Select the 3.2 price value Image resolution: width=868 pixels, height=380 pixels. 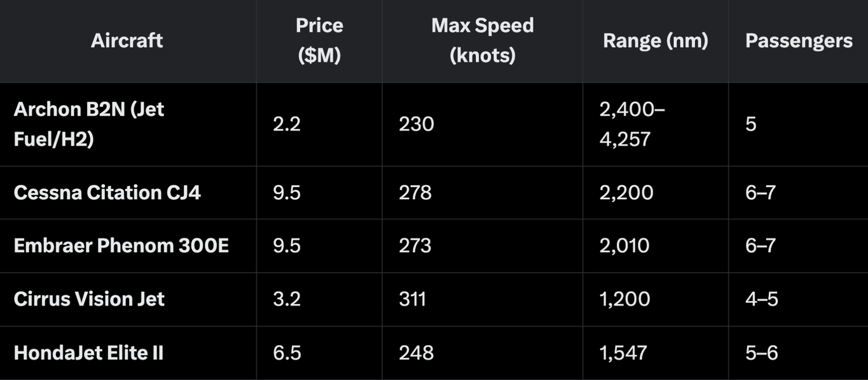(287, 299)
